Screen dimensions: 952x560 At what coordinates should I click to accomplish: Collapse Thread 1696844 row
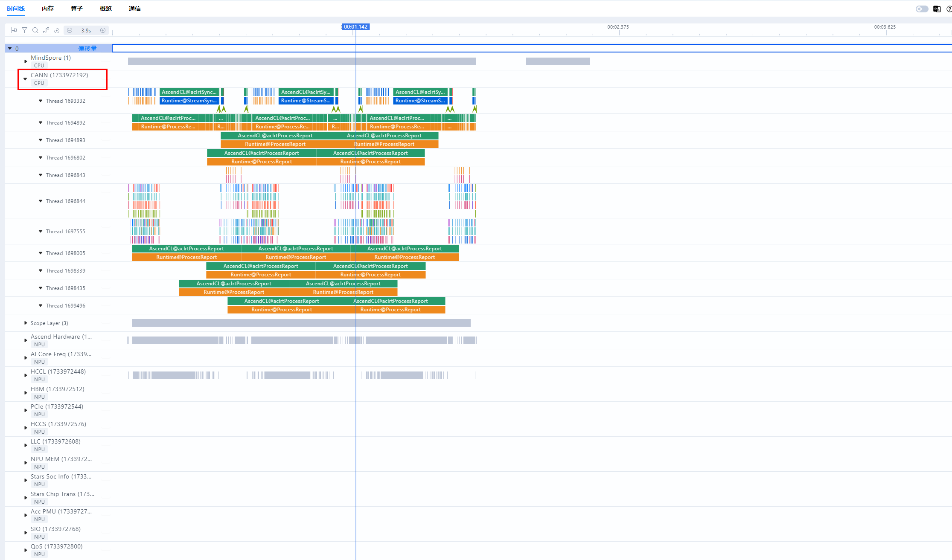(x=41, y=201)
